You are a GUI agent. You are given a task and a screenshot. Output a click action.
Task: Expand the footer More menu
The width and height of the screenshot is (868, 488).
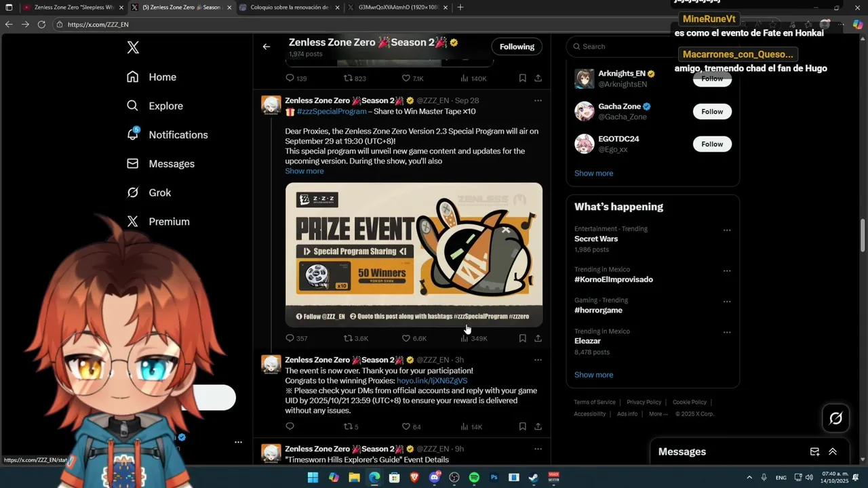658,414
